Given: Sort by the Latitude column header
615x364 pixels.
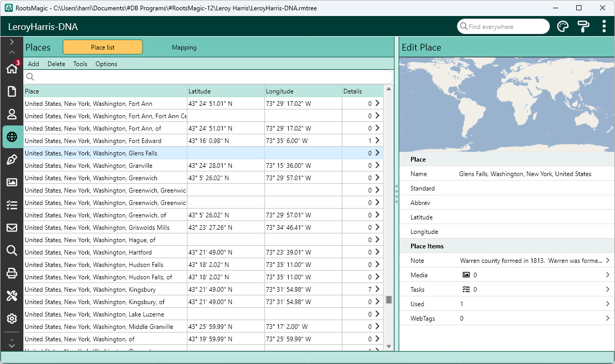Looking at the screenshot, I should coord(226,91).
